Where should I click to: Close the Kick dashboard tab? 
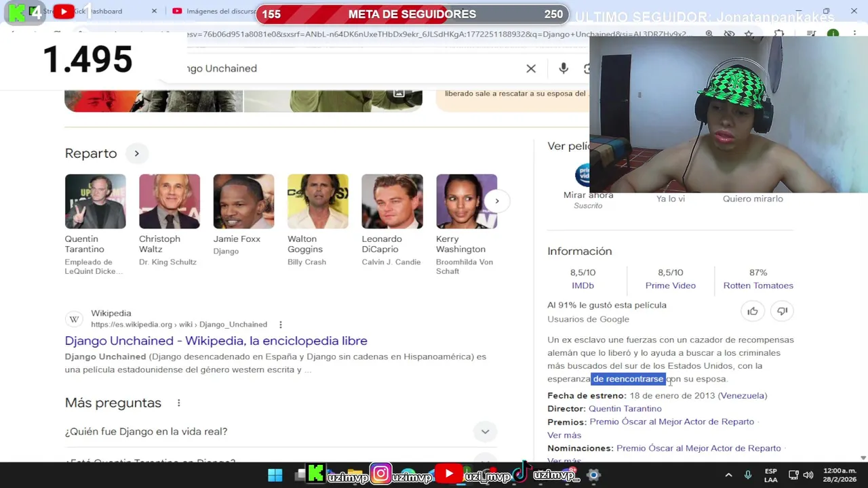point(154,11)
